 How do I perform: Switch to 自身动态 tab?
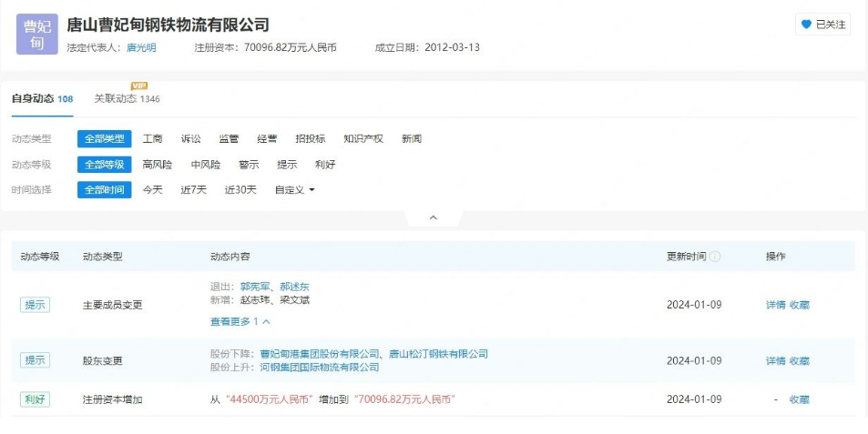(43, 99)
